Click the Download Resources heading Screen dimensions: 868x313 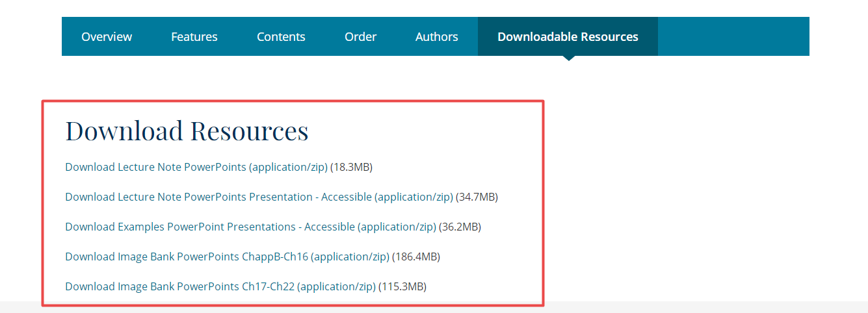(x=187, y=131)
